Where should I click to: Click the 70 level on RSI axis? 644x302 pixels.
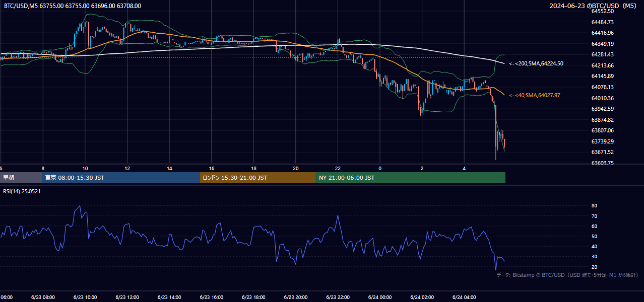[594, 216]
